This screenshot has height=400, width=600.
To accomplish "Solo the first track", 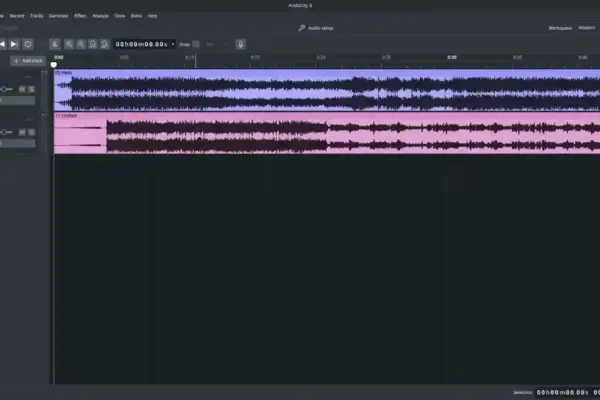I will click(31, 89).
